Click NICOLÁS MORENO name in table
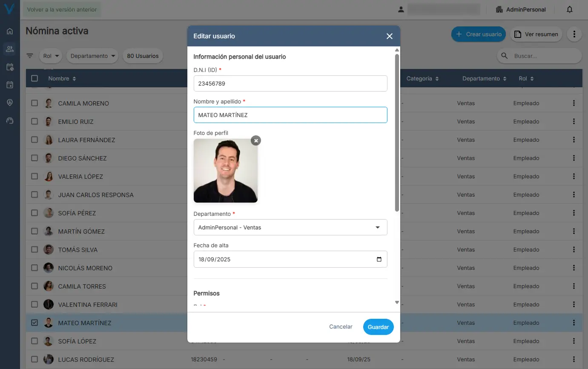 [x=85, y=268]
